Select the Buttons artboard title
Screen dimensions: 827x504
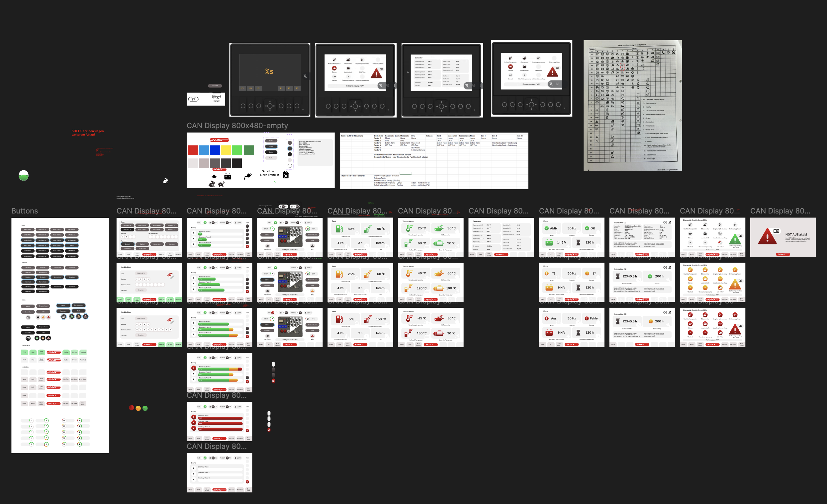[x=25, y=211]
